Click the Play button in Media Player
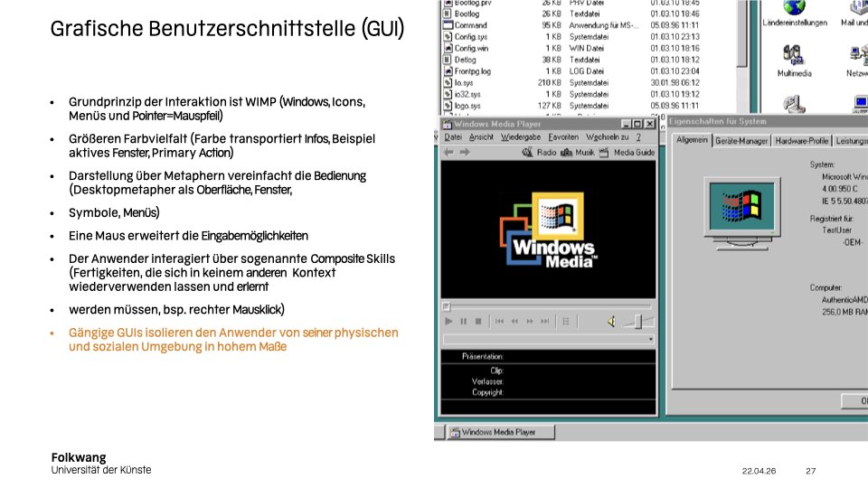 tap(449, 322)
